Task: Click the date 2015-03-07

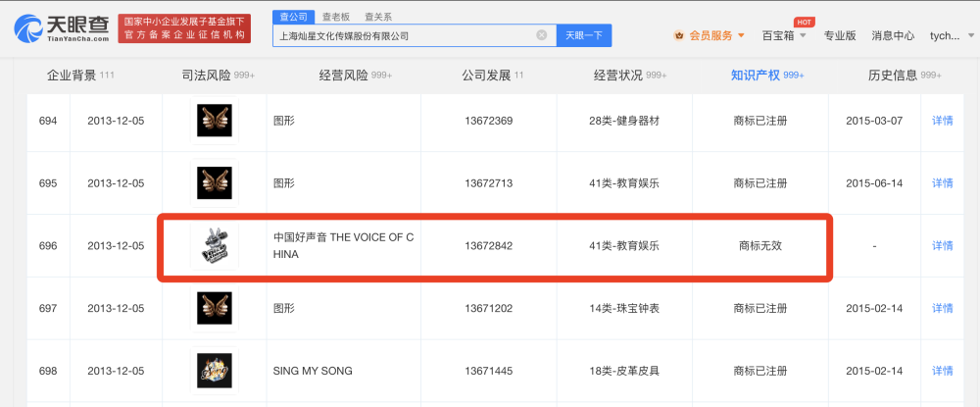Action: pyautogui.click(x=874, y=121)
